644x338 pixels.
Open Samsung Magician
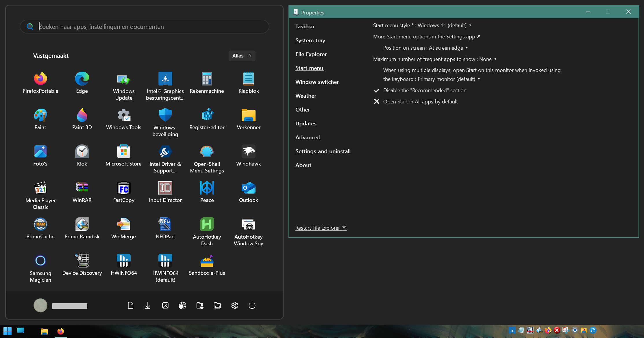click(40, 268)
